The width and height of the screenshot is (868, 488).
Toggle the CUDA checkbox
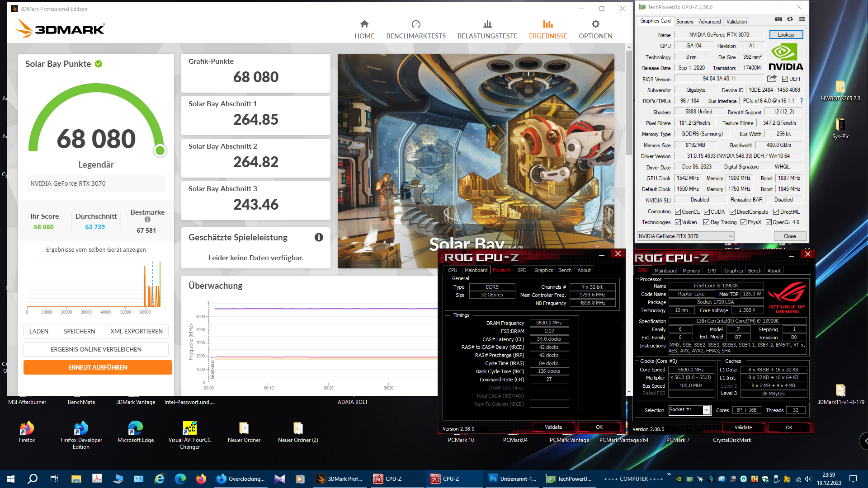click(x=707, y=212)
